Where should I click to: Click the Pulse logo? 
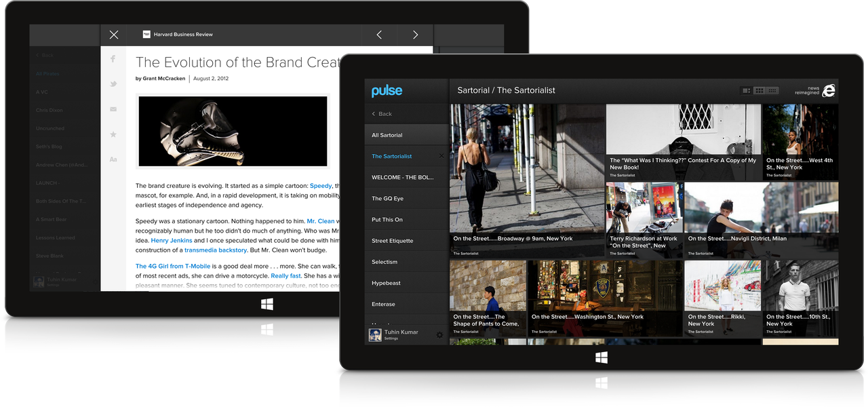pyautogui.click(x=387, y=91)
